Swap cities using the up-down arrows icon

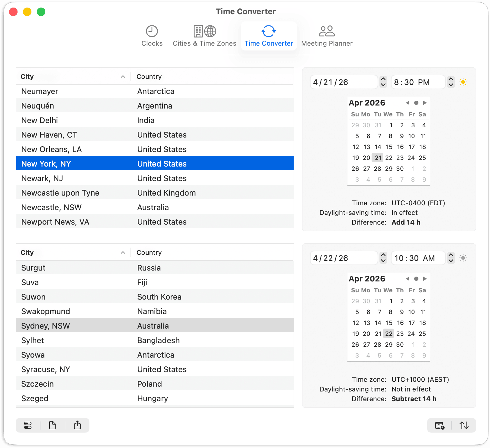click(464, 425)
